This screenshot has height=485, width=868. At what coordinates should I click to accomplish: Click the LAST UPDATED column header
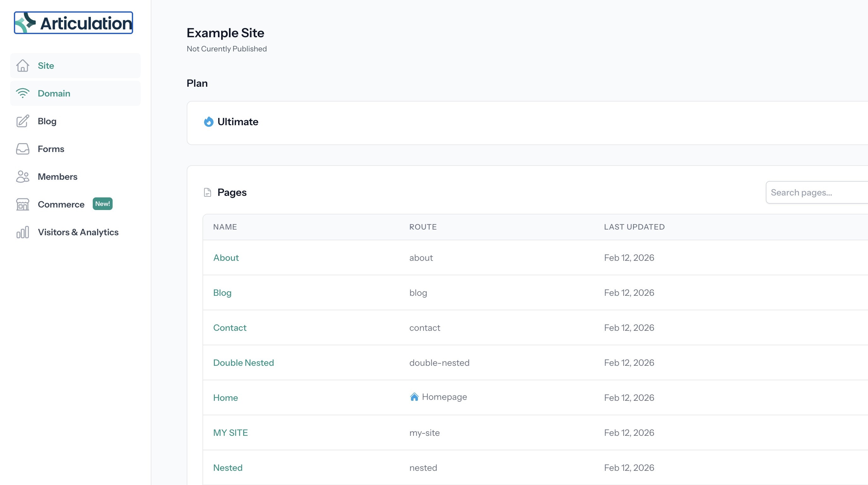point(634,227)
